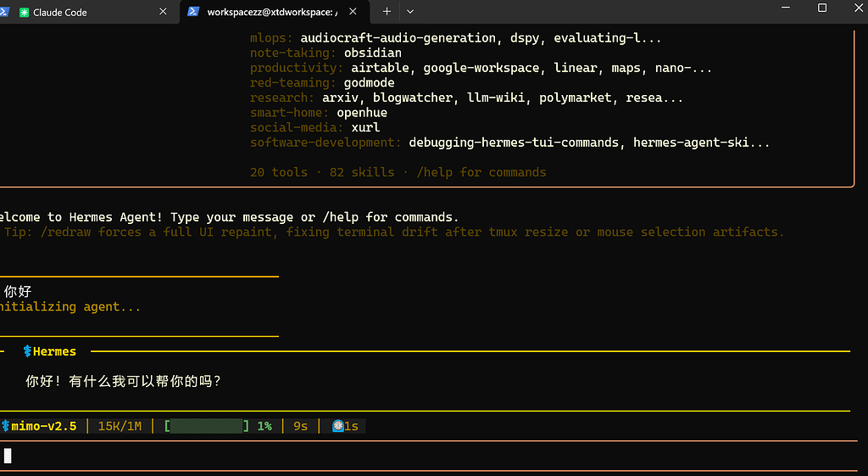Click the debugging-hermes-tui-commands skill name
868x476 pixels.
coord(514,143)
